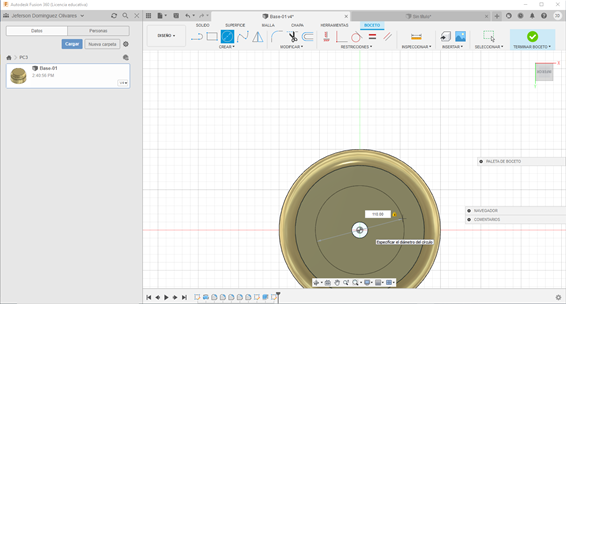Click the Redo arrow icon
Image resolution: width=614 pixels, height=542 pixels.
[x=202, y=16]
